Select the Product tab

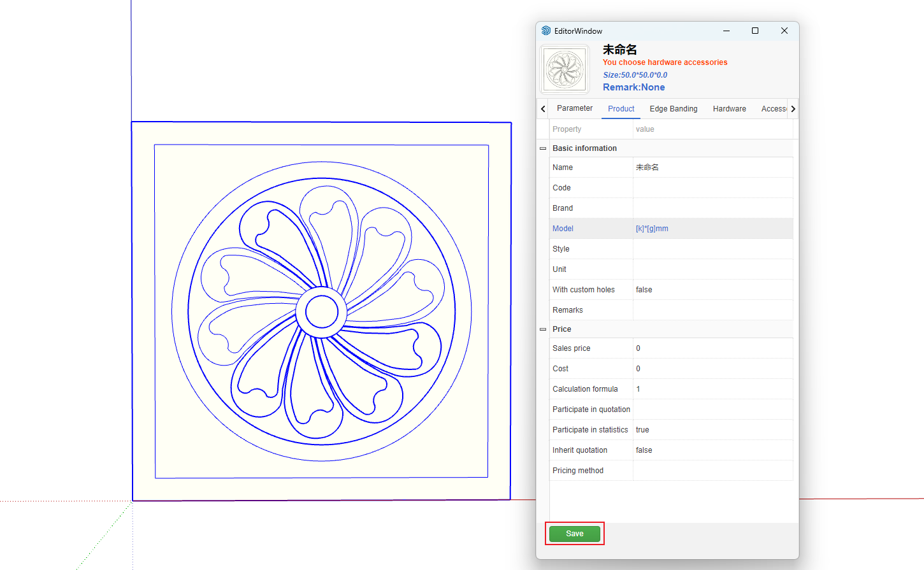621,109
